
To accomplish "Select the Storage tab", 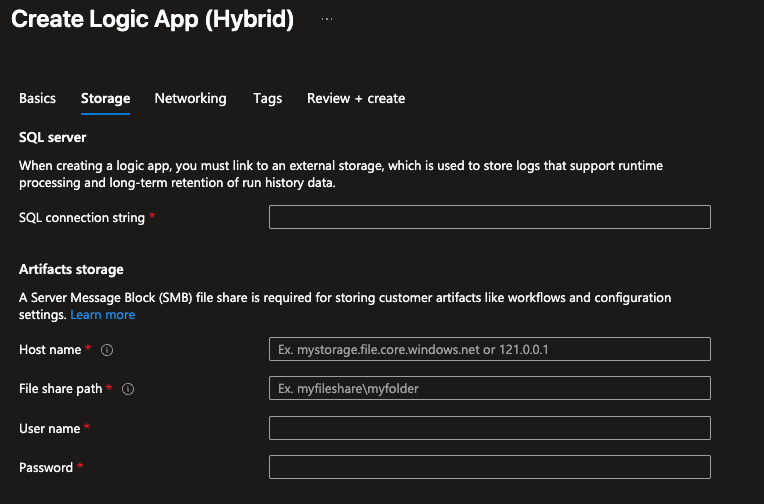I will (105, 98).
